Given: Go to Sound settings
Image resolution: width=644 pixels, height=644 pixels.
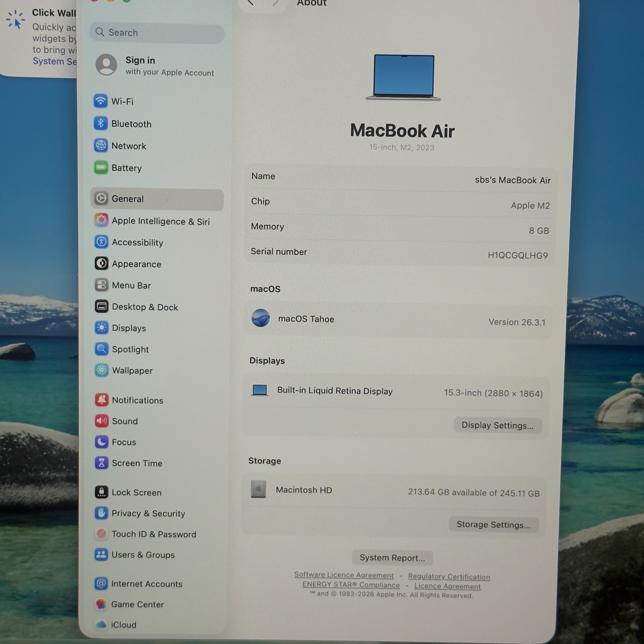Looking at the screenshot, I should click(157, 421).
